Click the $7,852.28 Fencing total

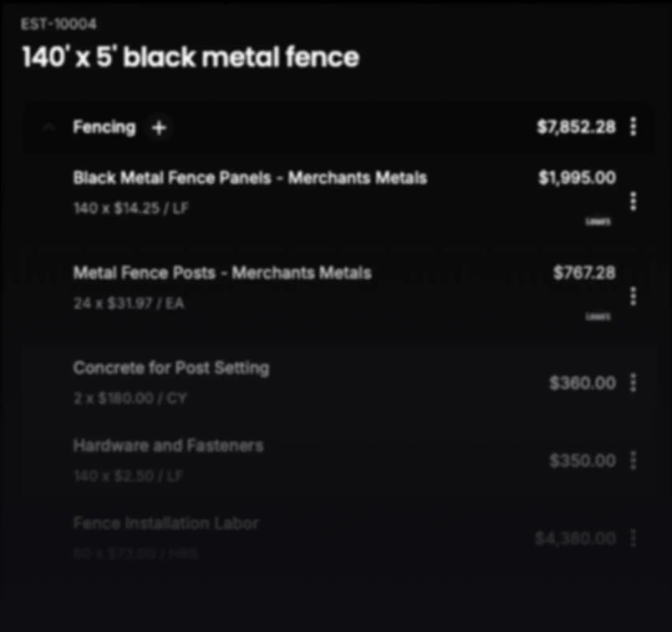576,127
